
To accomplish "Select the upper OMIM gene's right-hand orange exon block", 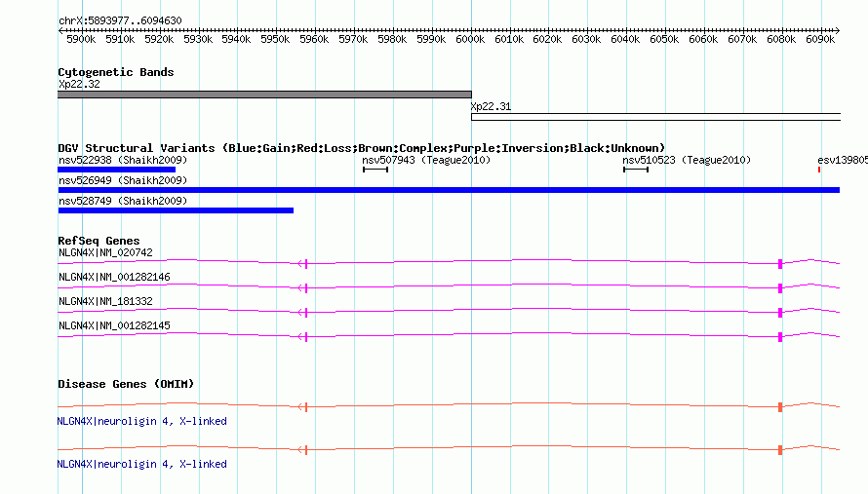I will 780,407.
